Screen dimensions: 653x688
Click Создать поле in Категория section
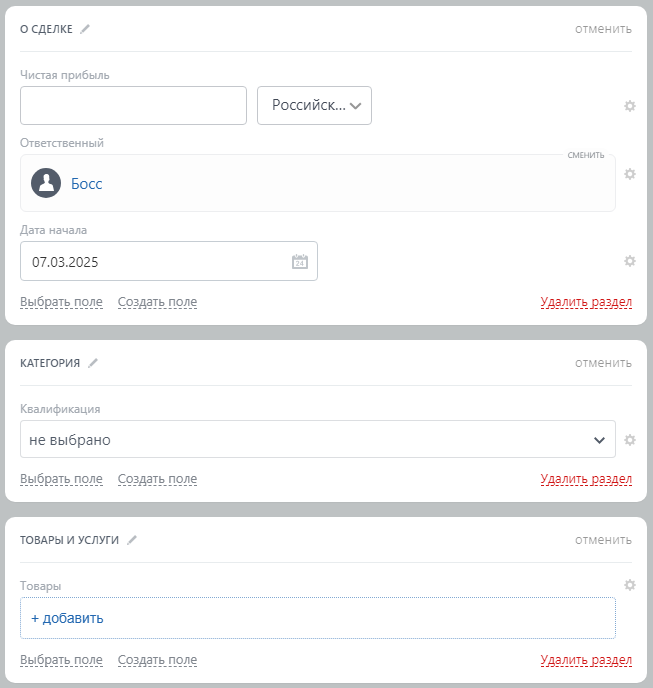pyautogui.click(x=157, y=479)
